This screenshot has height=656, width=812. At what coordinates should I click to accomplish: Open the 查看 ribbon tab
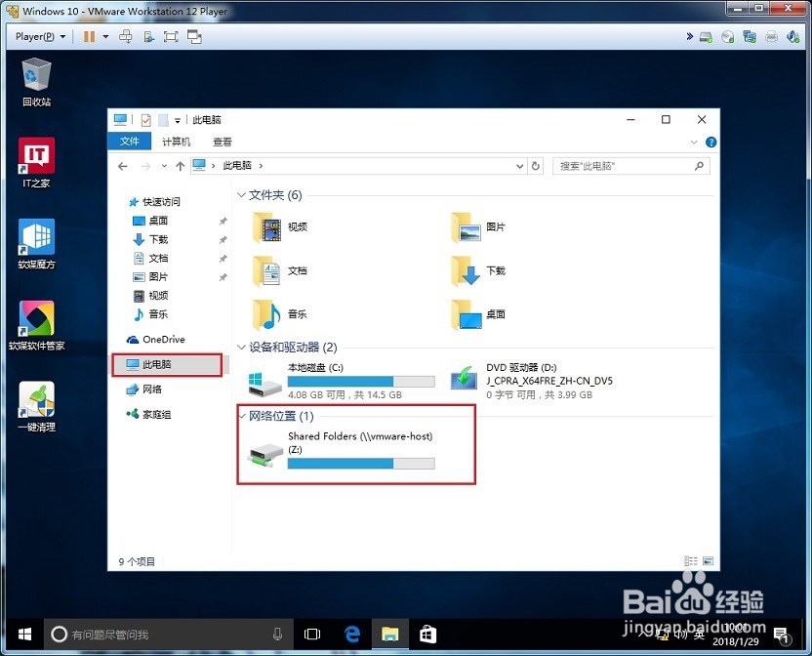coord(221,141)
